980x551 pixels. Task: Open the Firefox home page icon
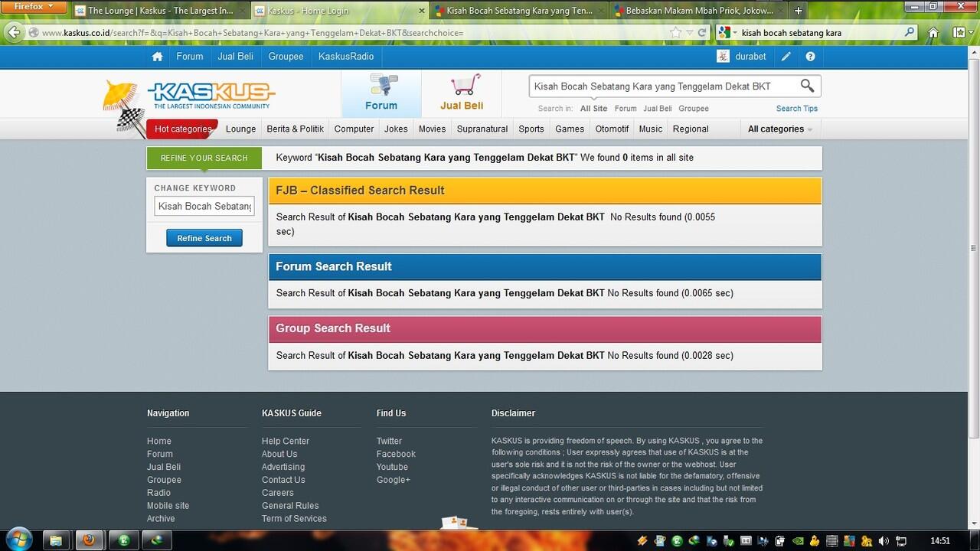click(x=933, y=33)
